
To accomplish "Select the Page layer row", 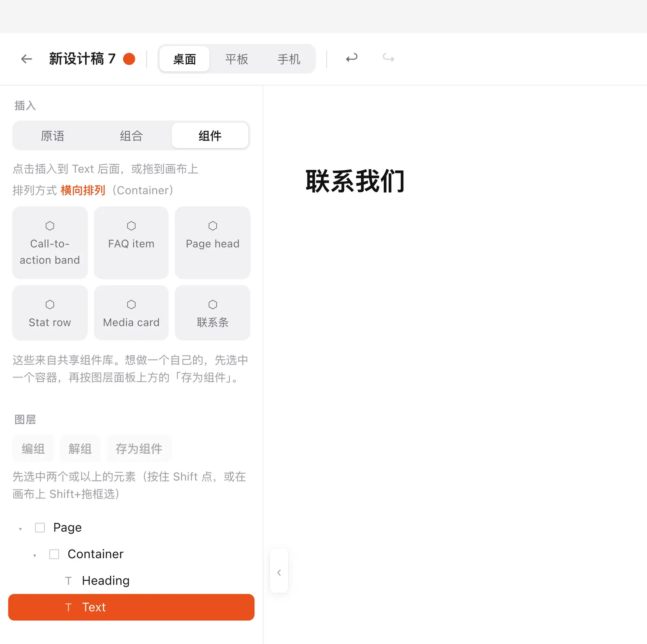I will coord(131,527).
